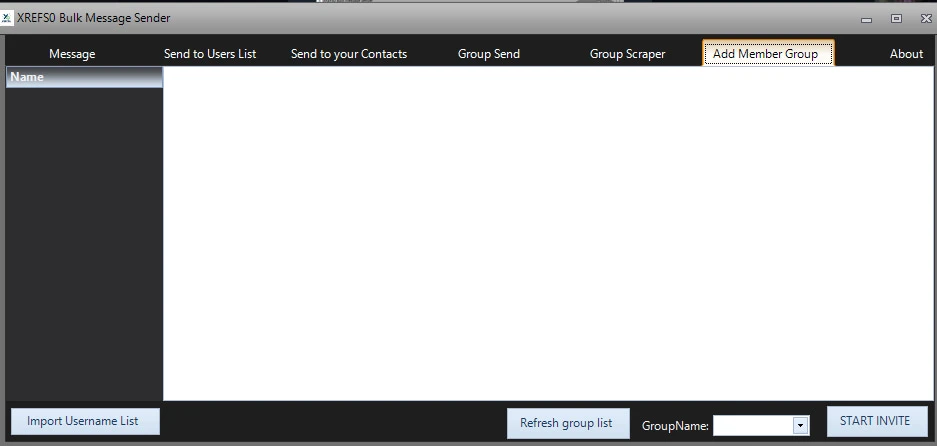Select the Group Scraper tab
The height and width of the screenshot is (446, 937).
coord(627,54)
